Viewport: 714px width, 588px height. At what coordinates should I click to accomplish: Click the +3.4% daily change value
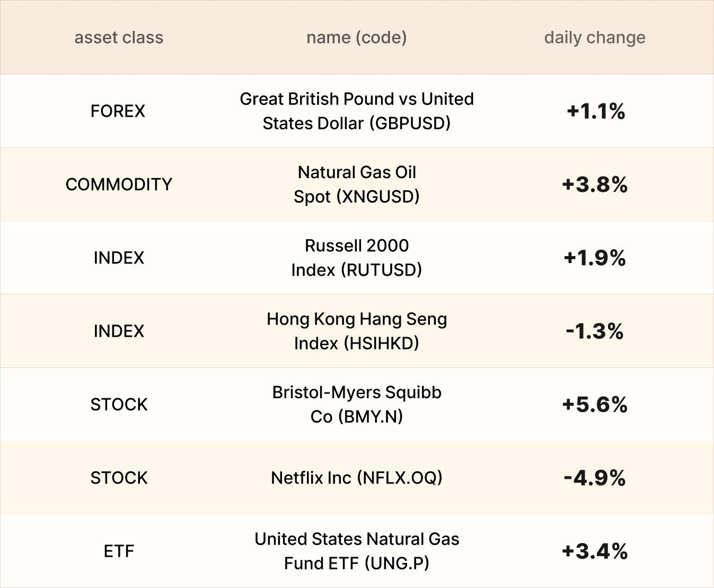595,551
